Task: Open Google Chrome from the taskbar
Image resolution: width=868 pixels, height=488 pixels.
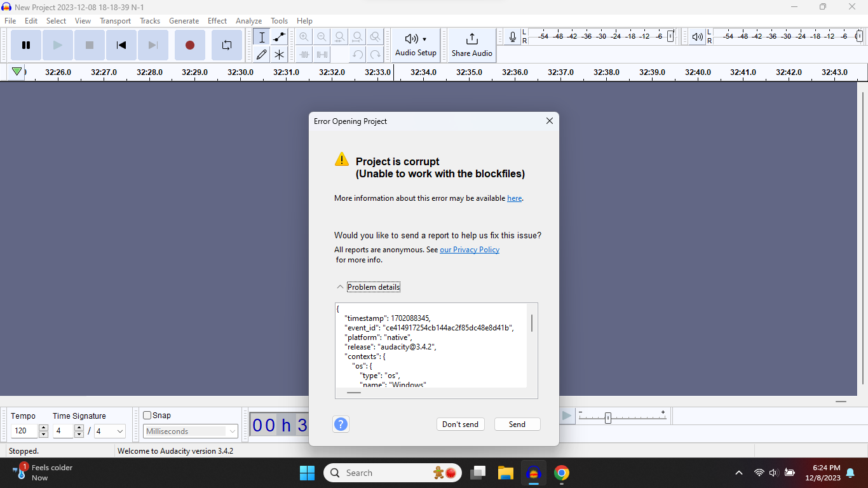Action: [561, 473]
